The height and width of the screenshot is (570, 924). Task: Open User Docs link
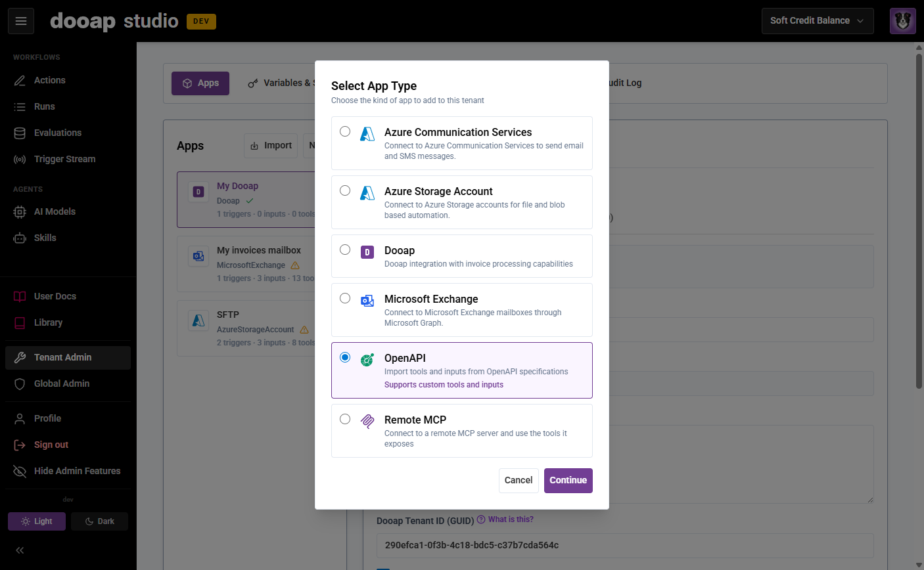pos(68,296)
